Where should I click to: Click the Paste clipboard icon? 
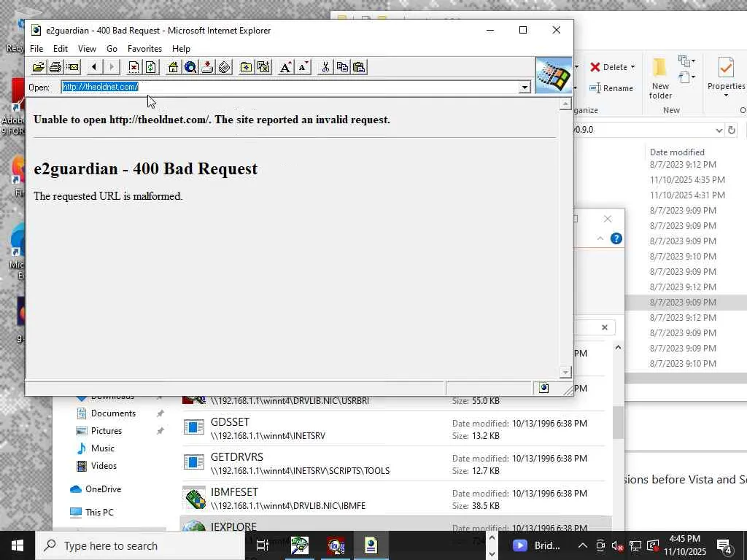coord(359,67)
